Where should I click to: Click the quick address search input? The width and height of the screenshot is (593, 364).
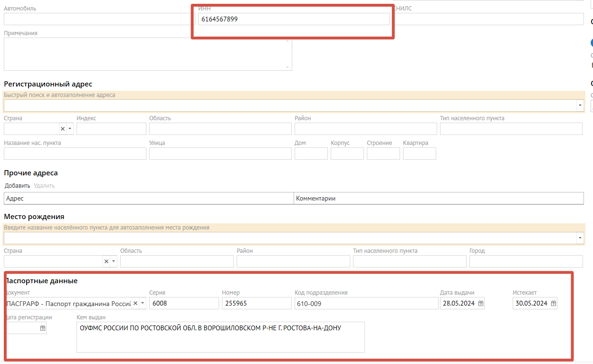tap(290, 105)
